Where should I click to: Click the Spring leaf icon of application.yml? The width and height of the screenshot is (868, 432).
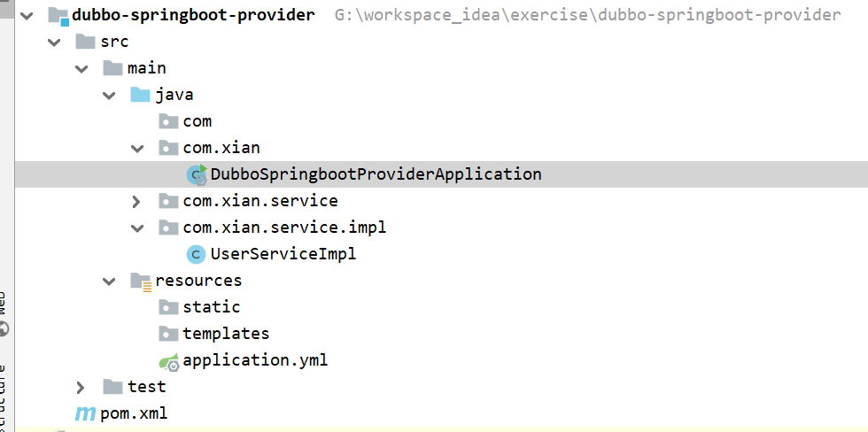tap(169, 361)
